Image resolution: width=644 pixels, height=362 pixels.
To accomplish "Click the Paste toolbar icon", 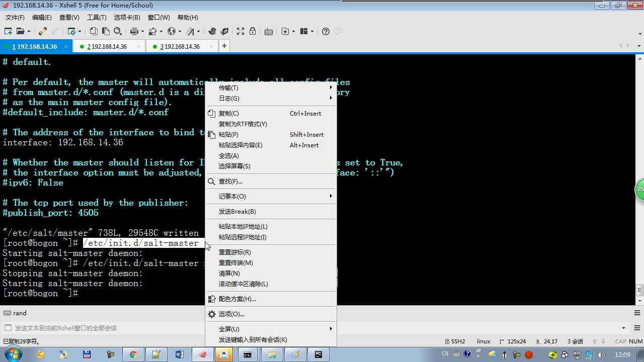I will coord(106,31).
